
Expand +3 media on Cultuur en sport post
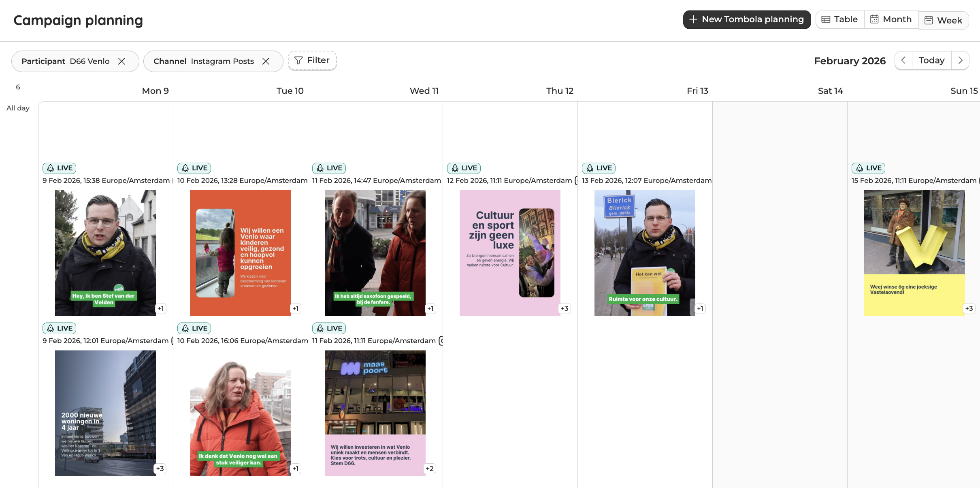tap(564, 308)
